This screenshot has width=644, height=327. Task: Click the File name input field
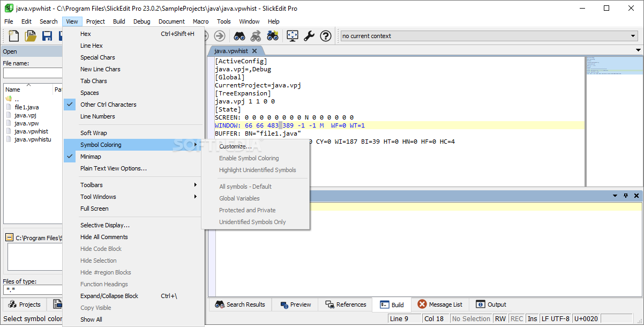(x=33, y=73)
